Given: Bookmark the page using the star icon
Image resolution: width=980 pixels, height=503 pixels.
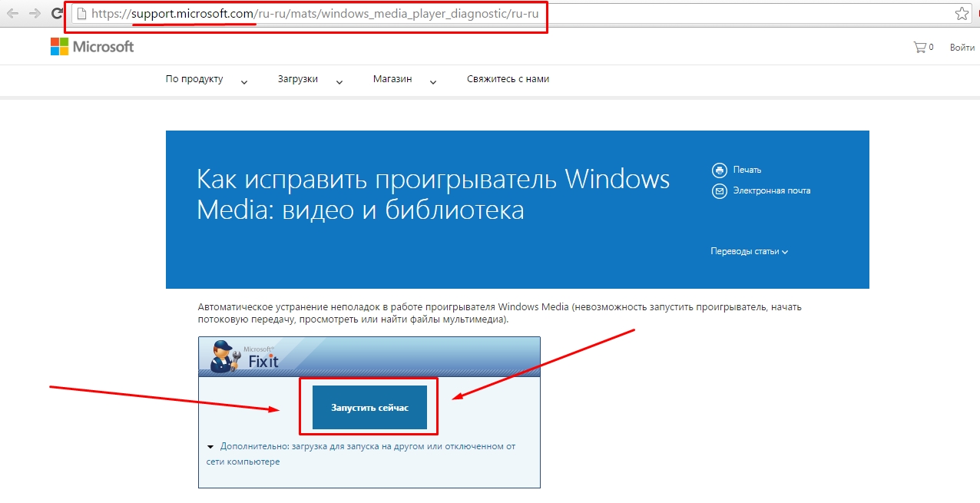Looking at the screenshot, I should click(x=961, y=14).
